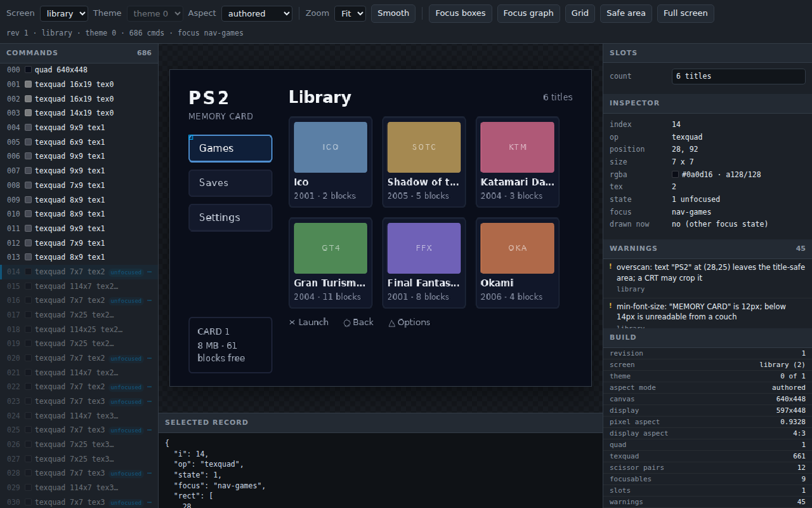Select the Settings nav item in the preview

230,218
